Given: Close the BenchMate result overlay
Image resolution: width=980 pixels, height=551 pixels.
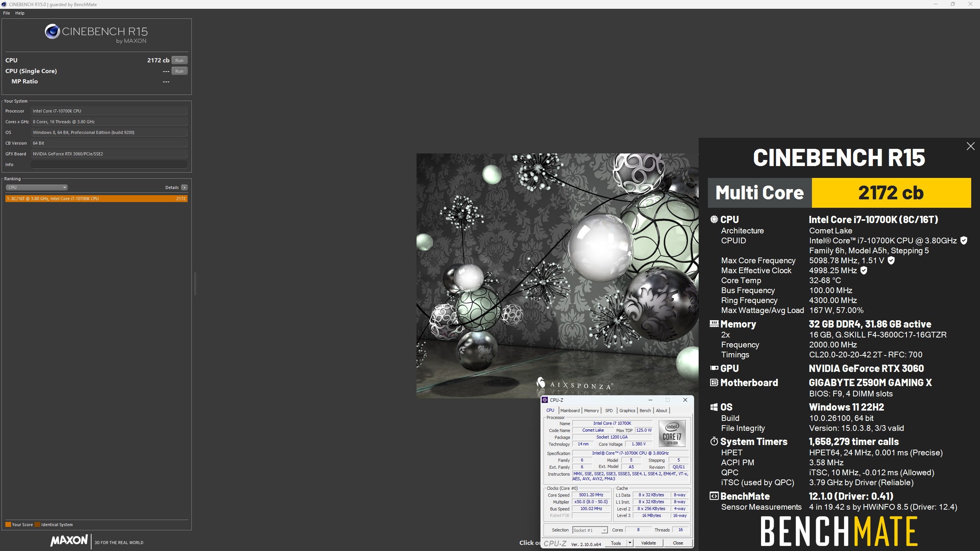Looking at the screenshot, I should point(970,146).
